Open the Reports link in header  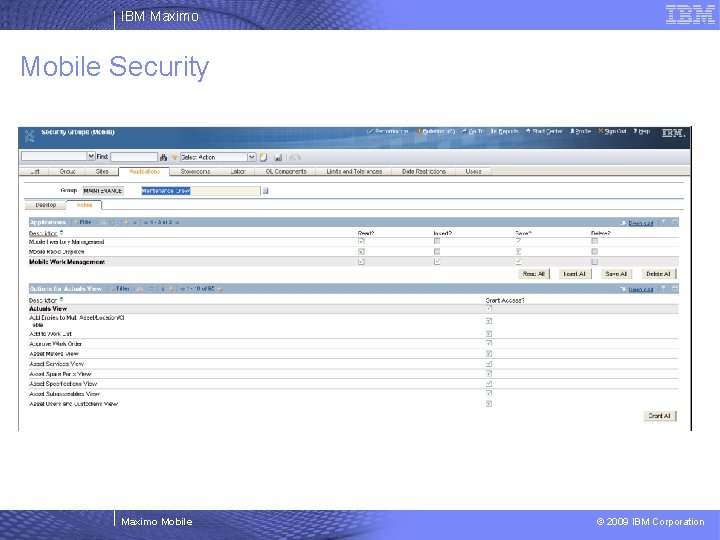pos(508,131)
